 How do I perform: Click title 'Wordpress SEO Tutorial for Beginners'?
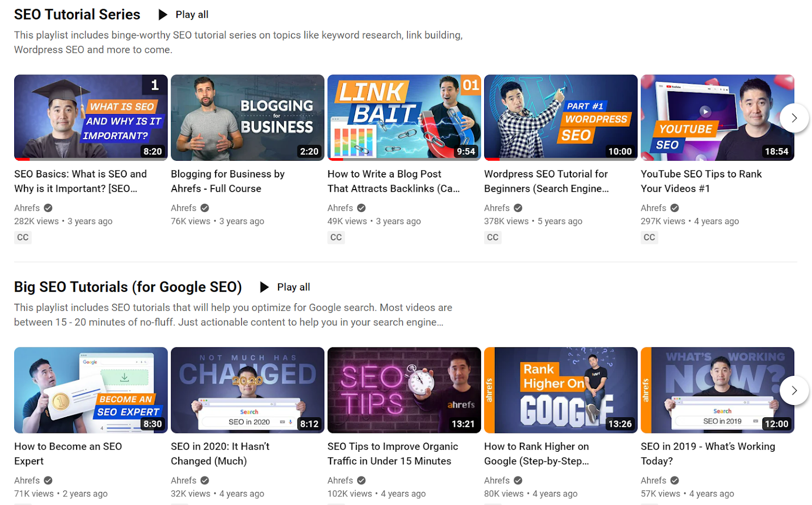[x=547, y=181]
